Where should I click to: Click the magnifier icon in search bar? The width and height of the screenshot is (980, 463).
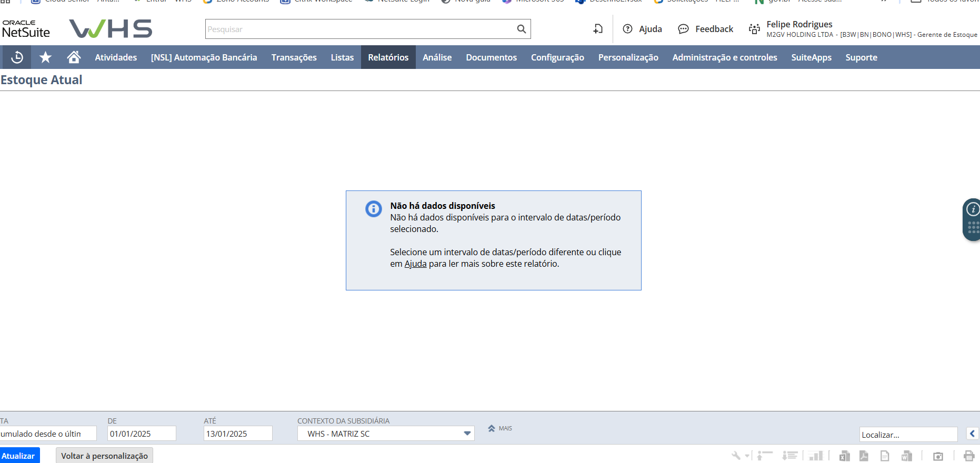[x=521, y=29]
